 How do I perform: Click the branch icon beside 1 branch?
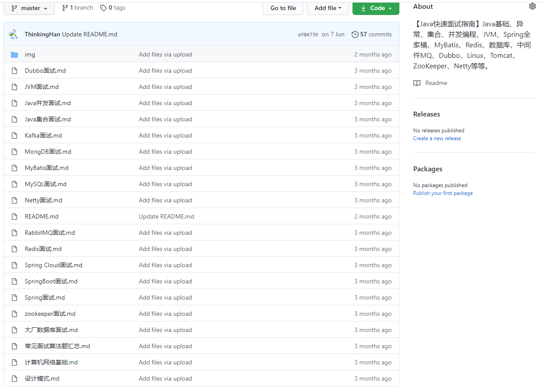pyautogui.click(x=65, y=8)
